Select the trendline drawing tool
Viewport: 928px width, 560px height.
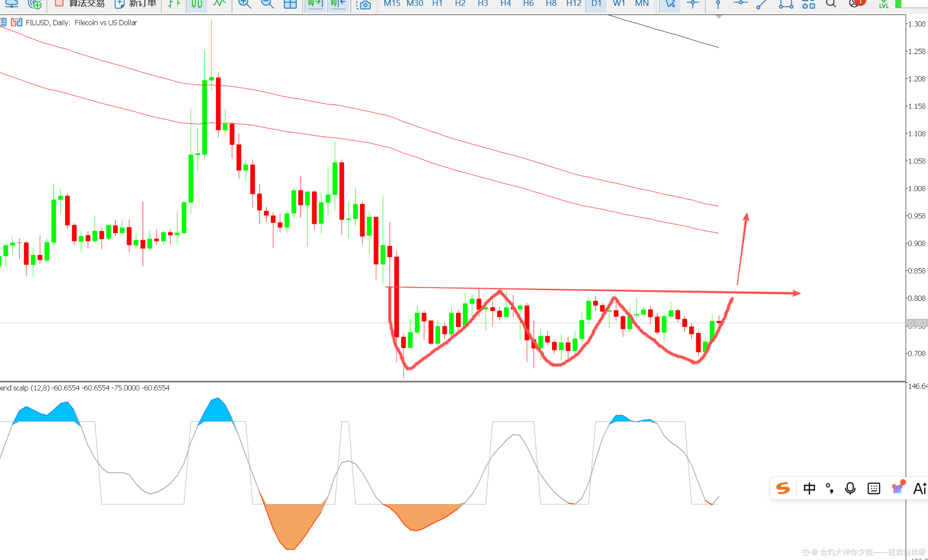tap(762, 4)
